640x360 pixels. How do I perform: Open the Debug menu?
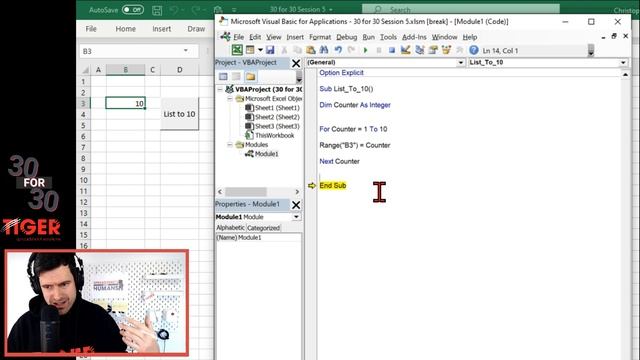pos(347,37)
